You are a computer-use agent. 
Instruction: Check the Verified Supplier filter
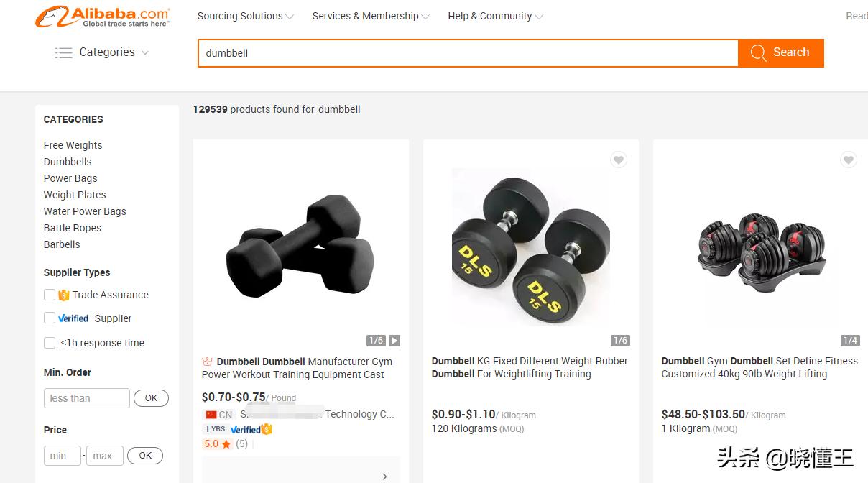coord(50,318)
